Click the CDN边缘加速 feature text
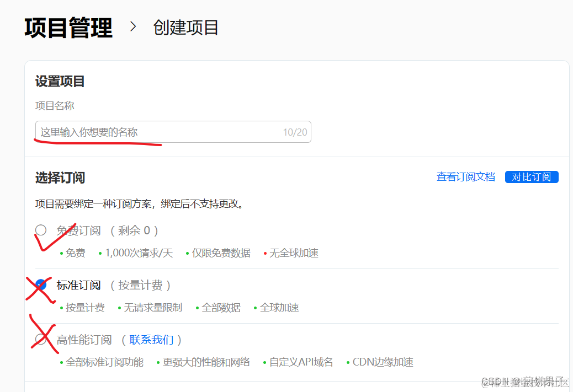Screen dimensions: 573x392 pos(383,362)
